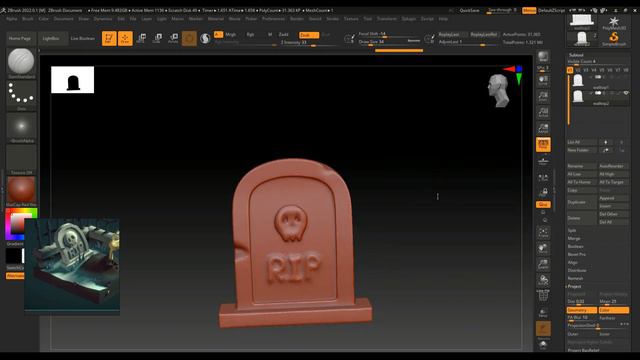
Task: Click the QuickSave button
Action: [x=469, y=11]
